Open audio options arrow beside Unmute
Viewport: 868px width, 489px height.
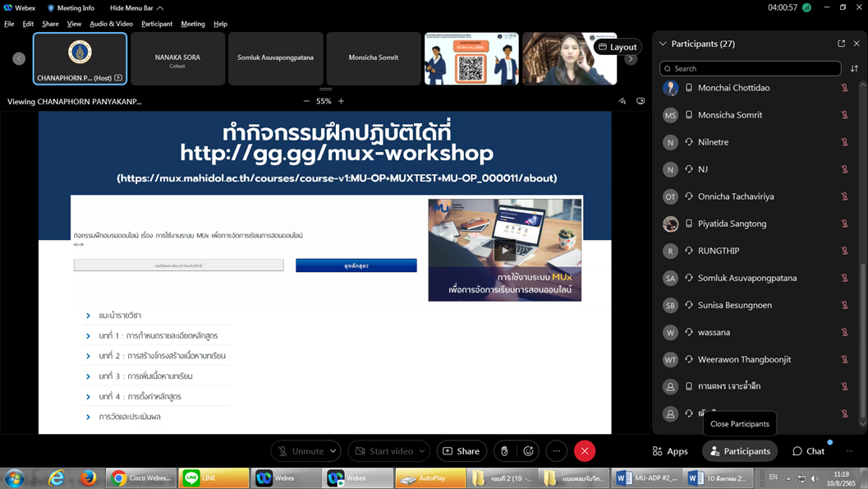(333, 451)
